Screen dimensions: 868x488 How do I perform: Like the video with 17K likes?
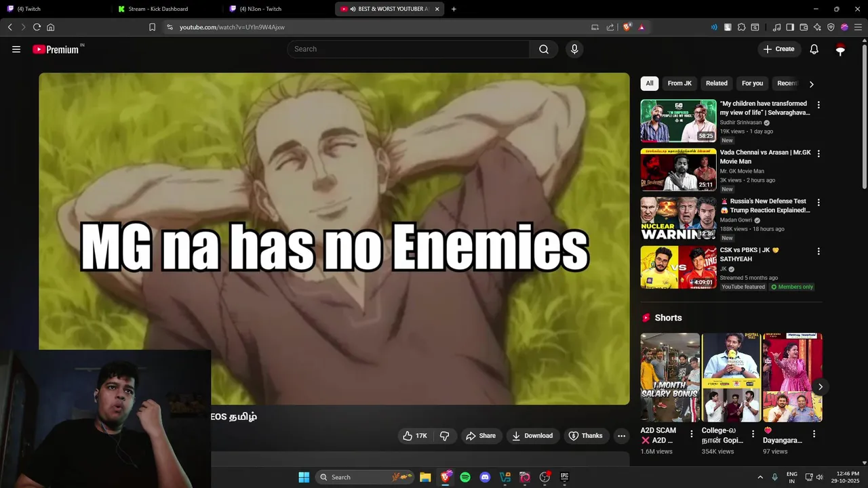415,436
